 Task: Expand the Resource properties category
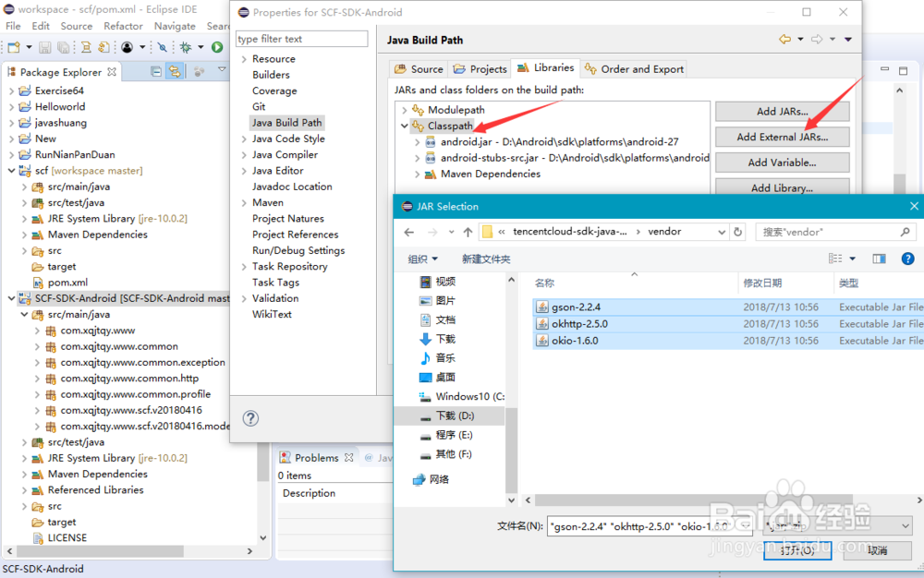tap(244, 59)
